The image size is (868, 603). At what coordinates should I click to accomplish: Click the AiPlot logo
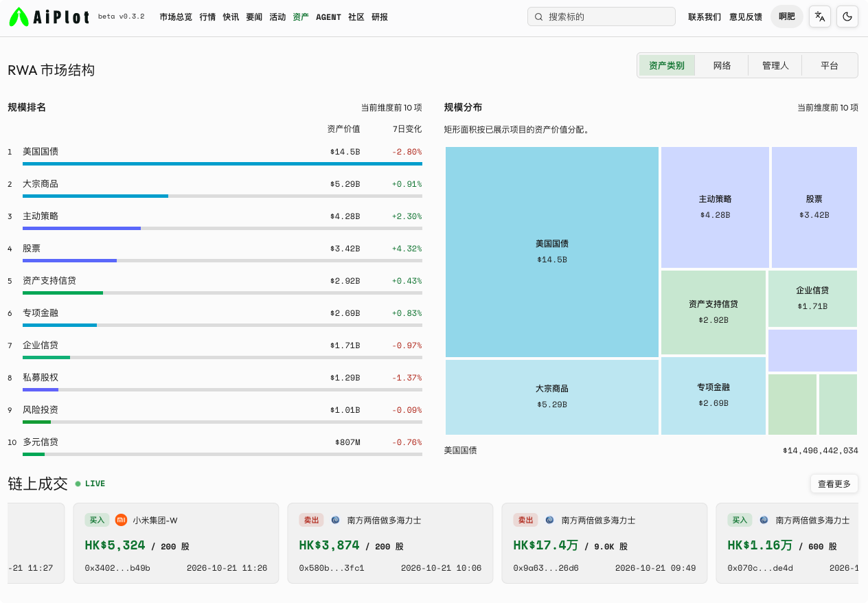pyautogui.click(x=49, y=16)
